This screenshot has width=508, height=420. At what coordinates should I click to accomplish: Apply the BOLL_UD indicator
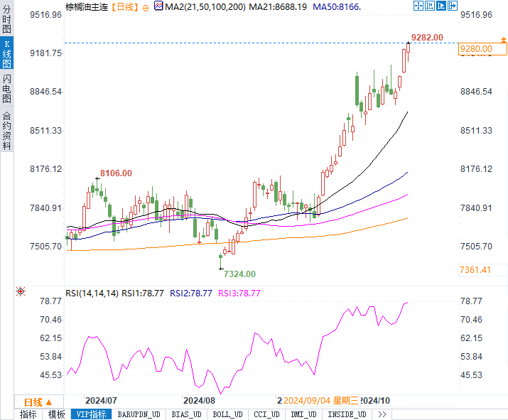pyautogui.click(x=227, y=414)
